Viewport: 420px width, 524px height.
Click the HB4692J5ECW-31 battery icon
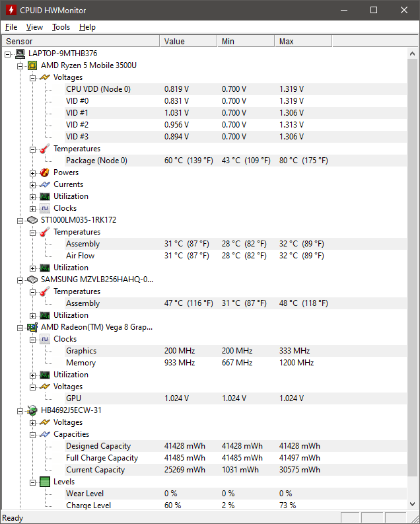click(x=32, y=410)
